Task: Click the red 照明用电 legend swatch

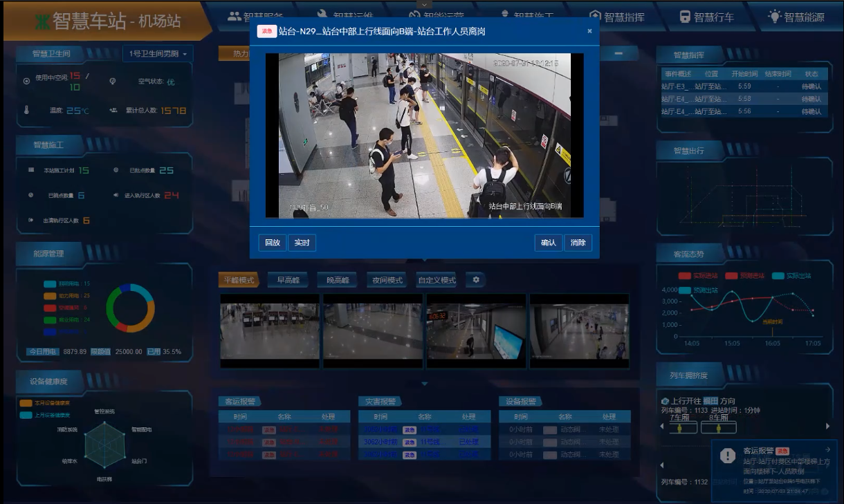Action: tap(49, 308)
